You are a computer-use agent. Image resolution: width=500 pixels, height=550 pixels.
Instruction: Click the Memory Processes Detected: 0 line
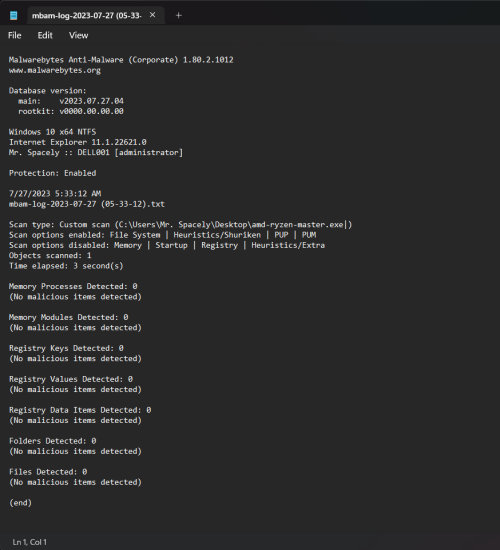coord(73,286)
